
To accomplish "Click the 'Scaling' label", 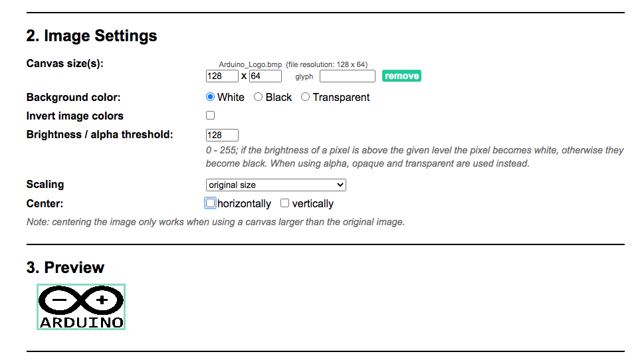I will 45,185.
